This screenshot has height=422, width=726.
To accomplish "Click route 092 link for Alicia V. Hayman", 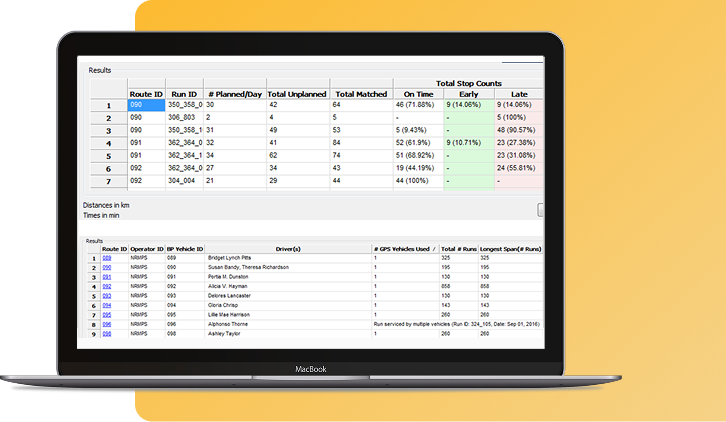I will pos(107,286).
